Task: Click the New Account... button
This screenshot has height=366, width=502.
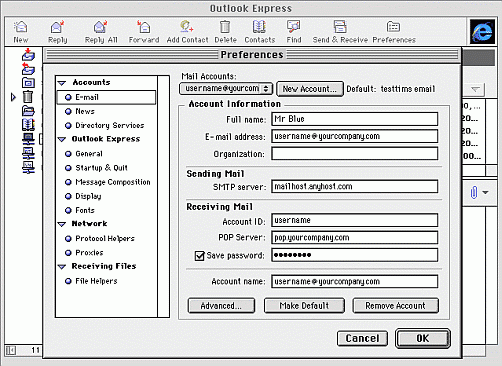Action: click(x=310, y=89)
